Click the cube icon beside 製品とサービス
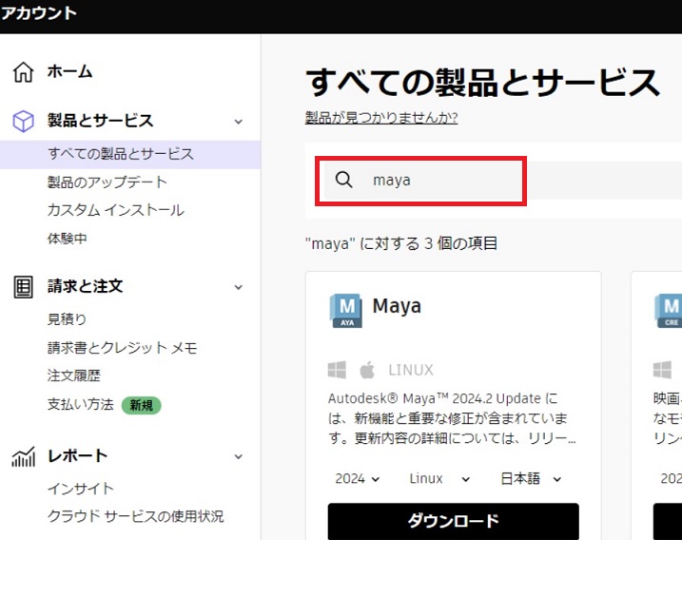The width and height of the screenshot is (682, 616). tap(23, 121)
